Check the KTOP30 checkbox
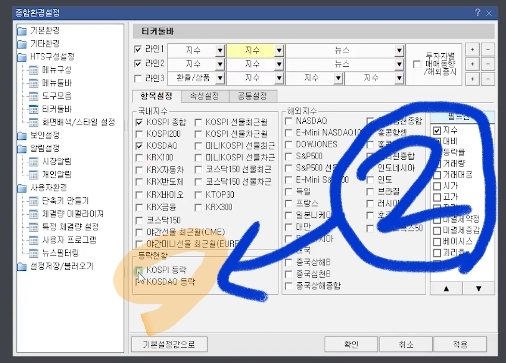Viewport: 506px width, 363px height. 198,195
